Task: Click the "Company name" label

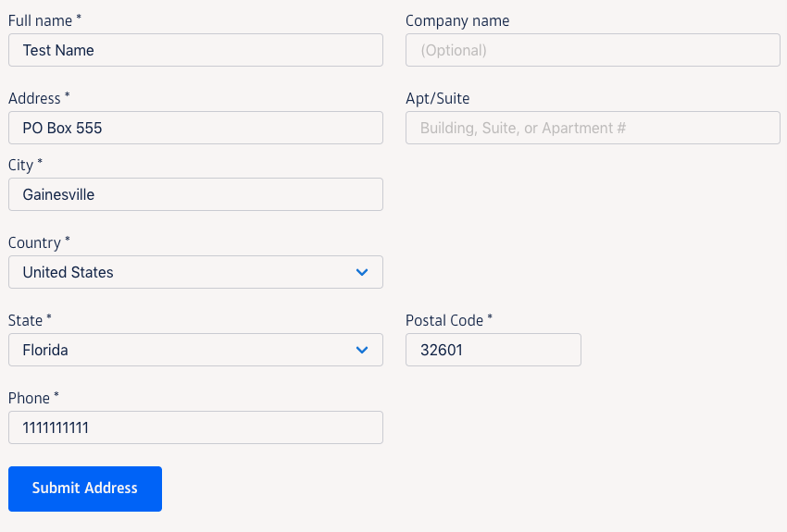Action: (x=457, y=20)
